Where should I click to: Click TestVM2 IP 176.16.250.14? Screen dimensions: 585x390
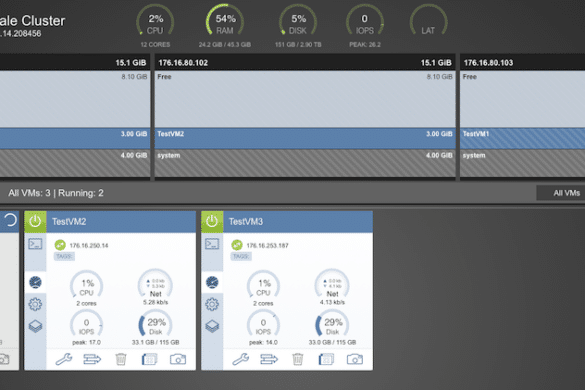[89, 246]
